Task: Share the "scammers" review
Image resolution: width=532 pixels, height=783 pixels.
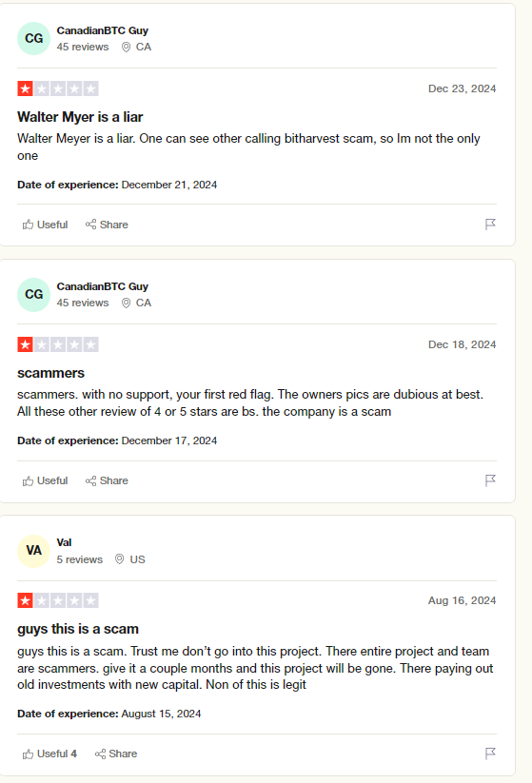Action: (x=107, y=480)
